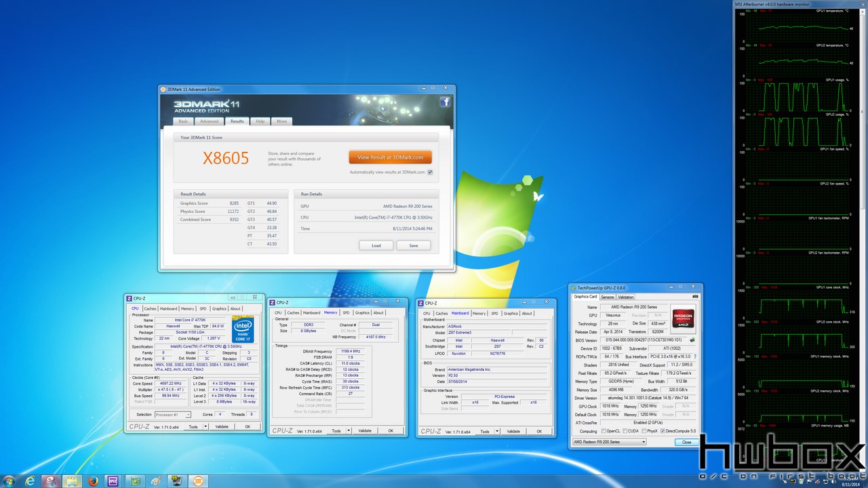Open the Help tab in 3DMark 11
The height and width of the screenshot is (488, 868).
click(260, 121)
